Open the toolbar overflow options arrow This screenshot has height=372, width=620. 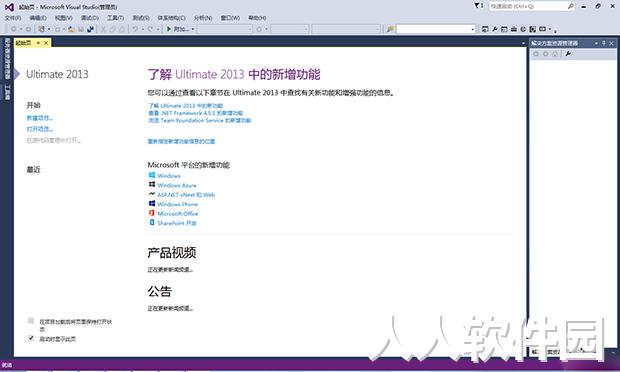pos(555,31)
